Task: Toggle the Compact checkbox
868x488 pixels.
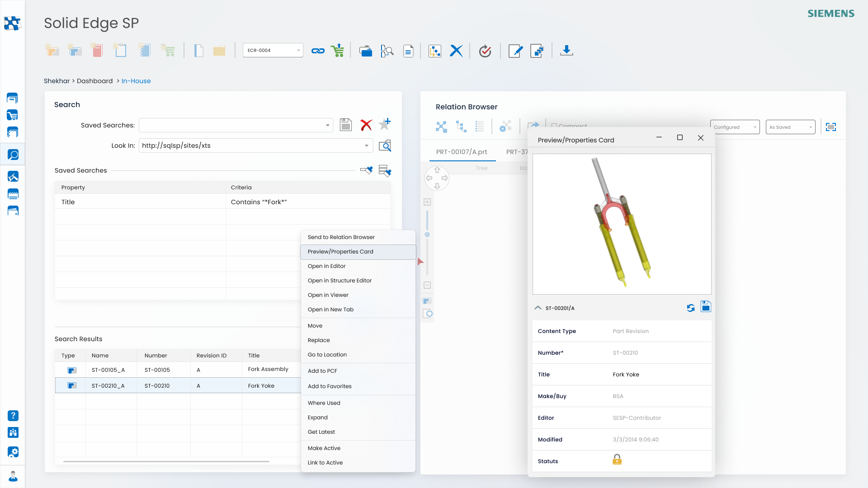Action: click(x=554, y=126)
